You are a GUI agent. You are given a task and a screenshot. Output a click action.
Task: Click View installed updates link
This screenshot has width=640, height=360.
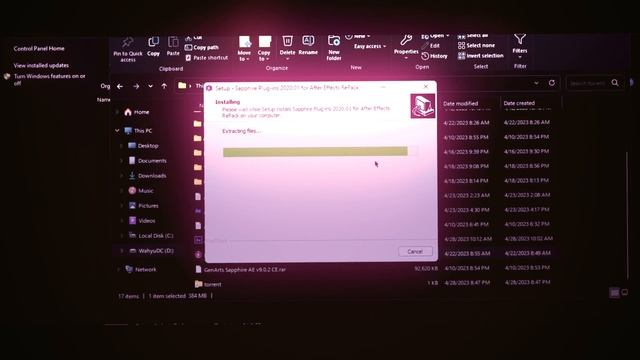[41, 65]
